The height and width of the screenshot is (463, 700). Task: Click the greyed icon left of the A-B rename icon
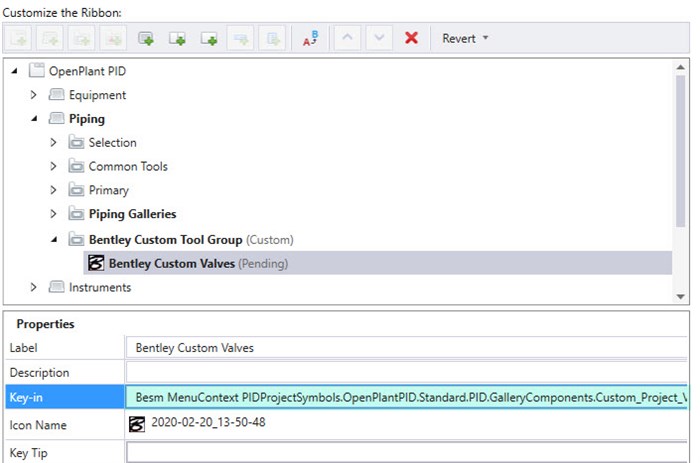[272, 39]
